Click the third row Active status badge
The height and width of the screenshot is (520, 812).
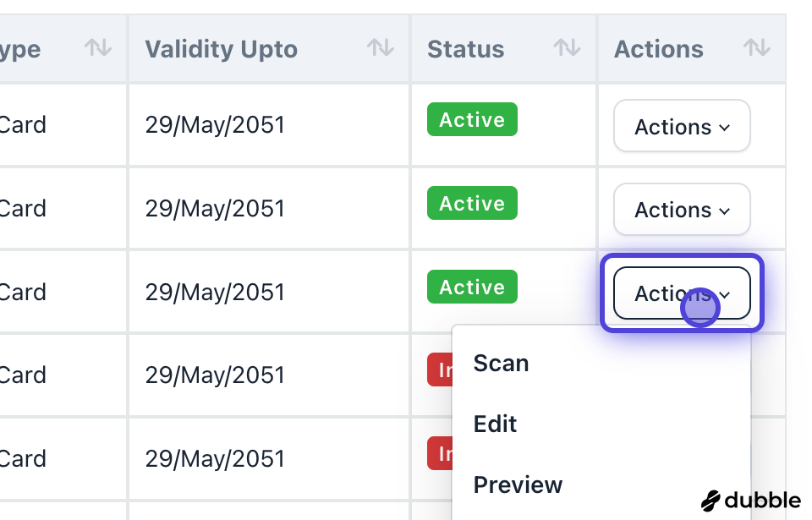(472, 287)
